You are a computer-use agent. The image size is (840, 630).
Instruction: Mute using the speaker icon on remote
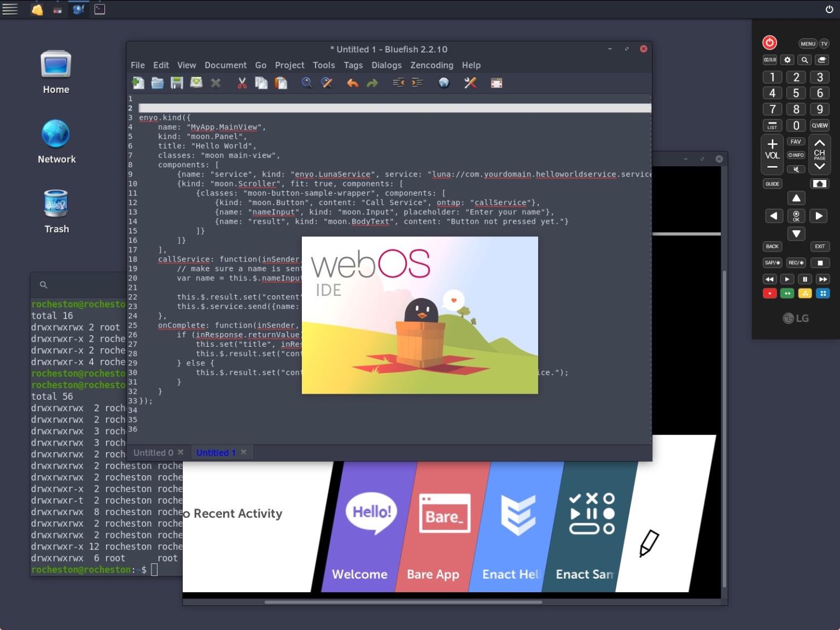coord(796,169)
